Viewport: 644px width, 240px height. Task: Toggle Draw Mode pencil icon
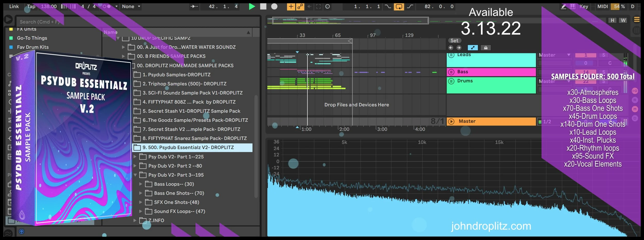pos(563,6)
